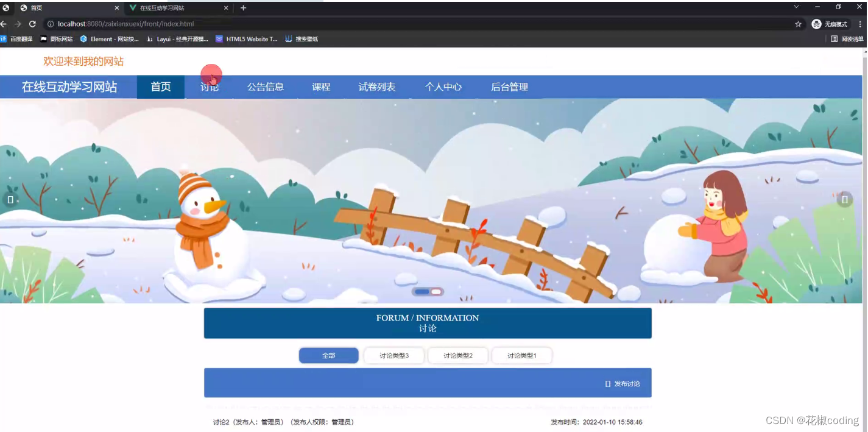Open the 公告信息 navigation menu item

(265, 87)
